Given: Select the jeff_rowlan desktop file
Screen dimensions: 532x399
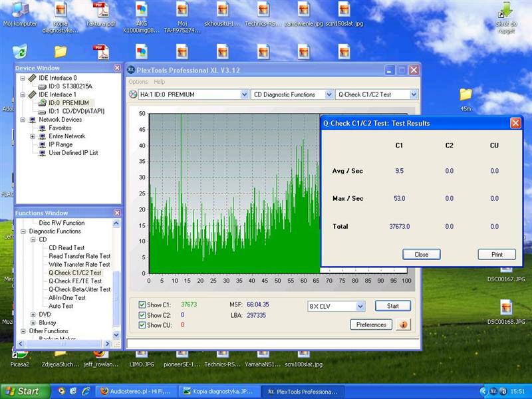Looking at the screenshot, I should [x=101, y=360].
